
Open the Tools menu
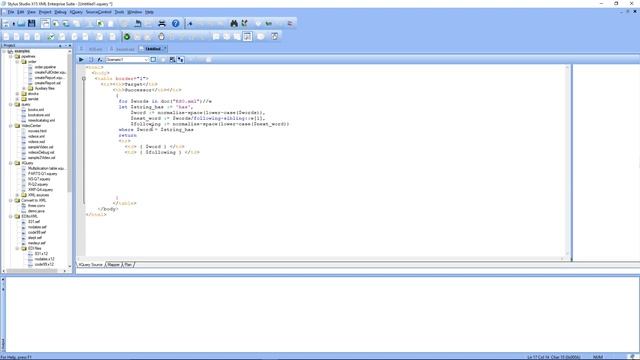pyautogui.click(x=119, y=12)
